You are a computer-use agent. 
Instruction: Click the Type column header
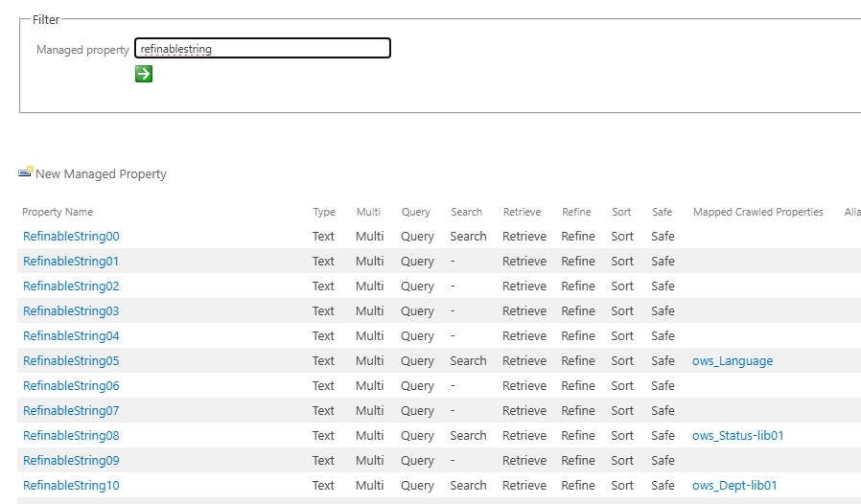[x=324, y=212]
